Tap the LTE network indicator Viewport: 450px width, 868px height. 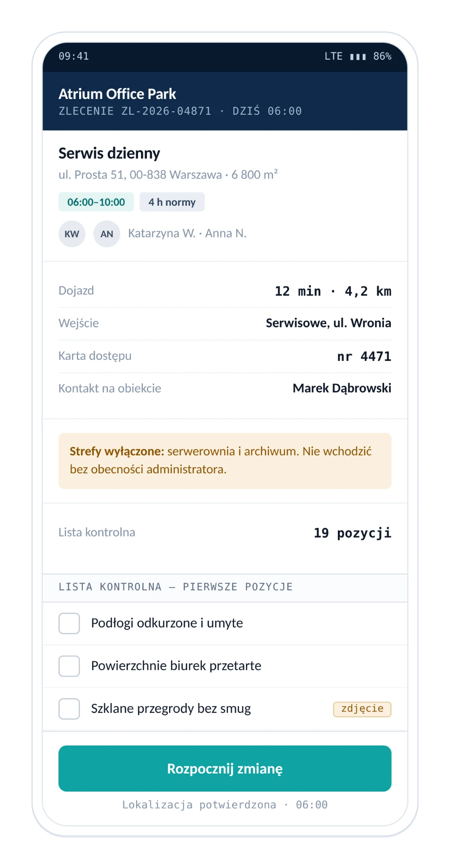[x=333, y=57]
